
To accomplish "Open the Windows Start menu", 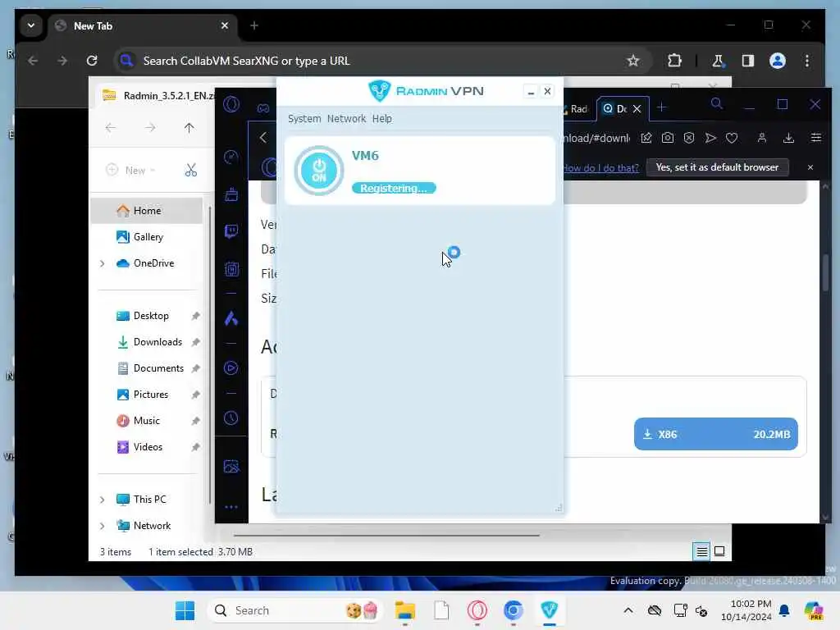I will pos(185,610).
